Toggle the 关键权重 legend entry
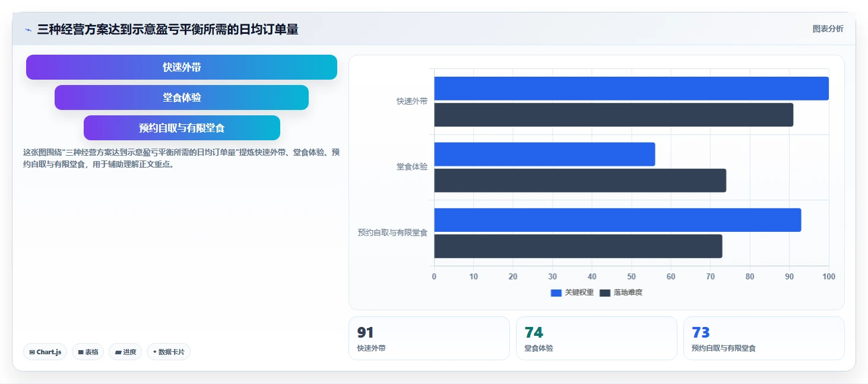 point(572,292)
